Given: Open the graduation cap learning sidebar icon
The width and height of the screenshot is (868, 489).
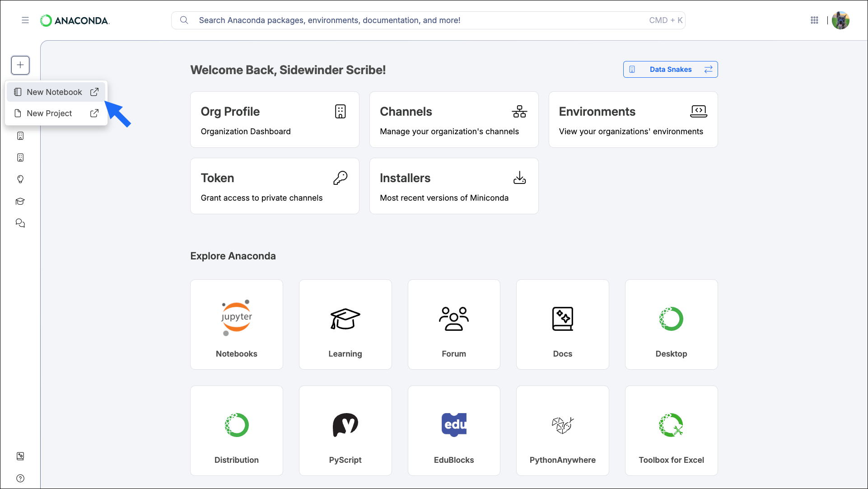Looking at the screenshot, I should [20, 202].
